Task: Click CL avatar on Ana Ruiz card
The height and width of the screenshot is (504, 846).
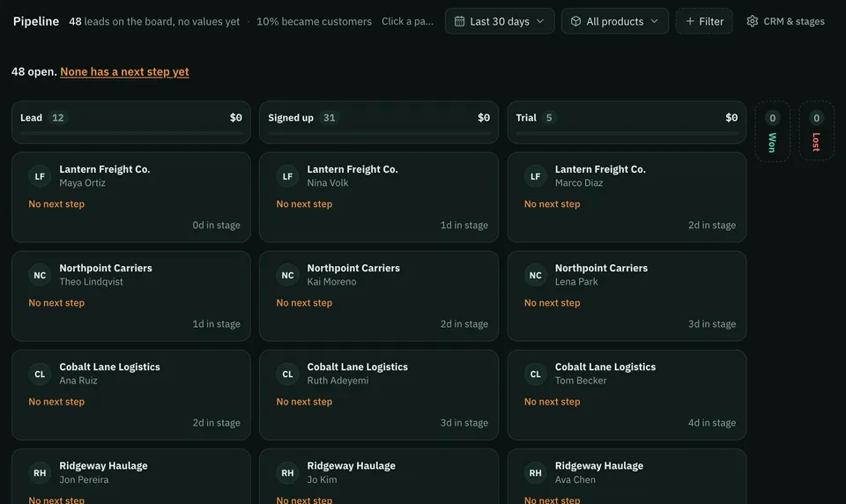Action: (x=40, y=374)
